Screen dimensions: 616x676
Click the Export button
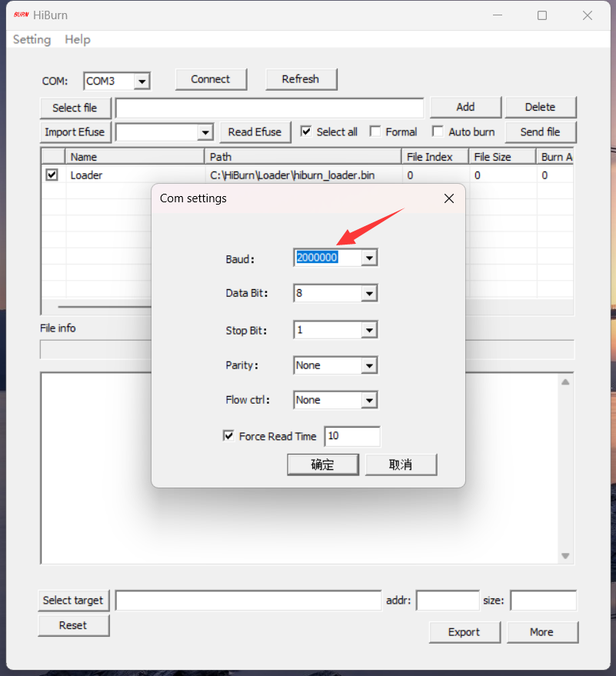pos(464,632)
